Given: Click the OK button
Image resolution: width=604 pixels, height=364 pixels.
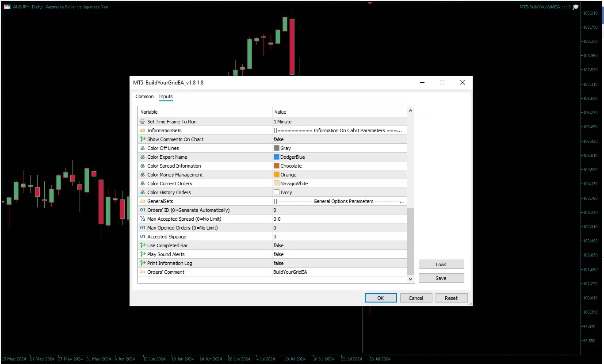Looking at the screenshot, I should 380,298.
